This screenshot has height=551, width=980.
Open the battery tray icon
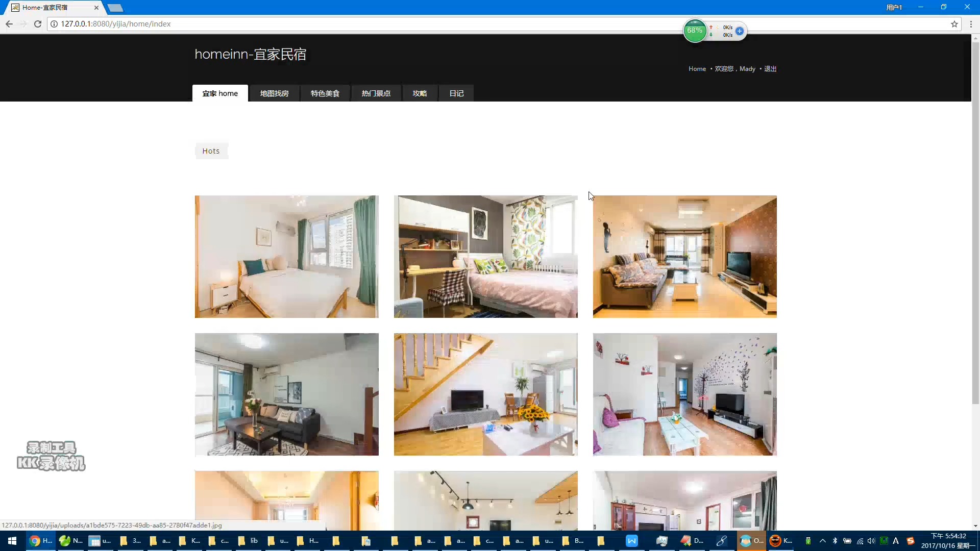coord(847,541)
